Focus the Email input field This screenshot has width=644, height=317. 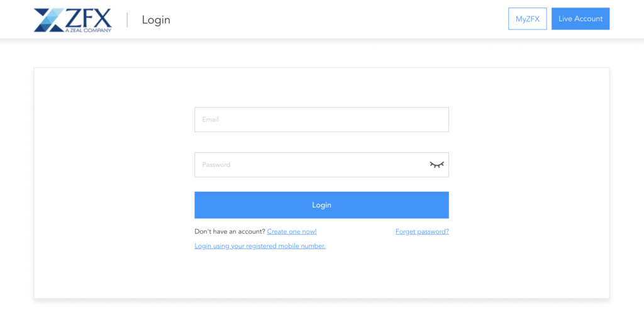click(321, 120)
